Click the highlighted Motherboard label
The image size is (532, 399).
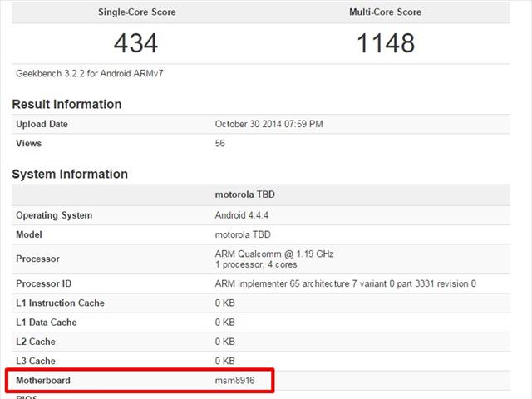point(43,380)
